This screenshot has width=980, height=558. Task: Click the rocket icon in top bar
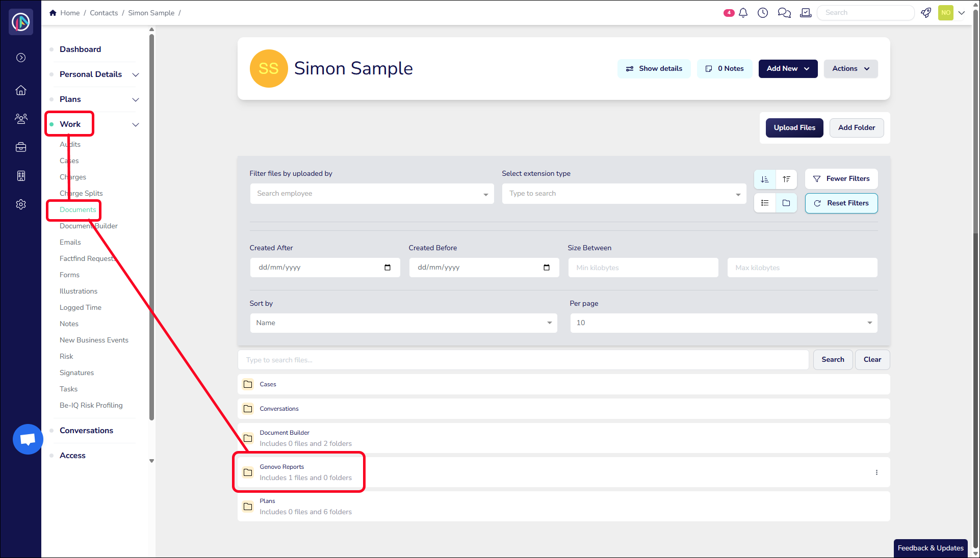pos(926,13)
